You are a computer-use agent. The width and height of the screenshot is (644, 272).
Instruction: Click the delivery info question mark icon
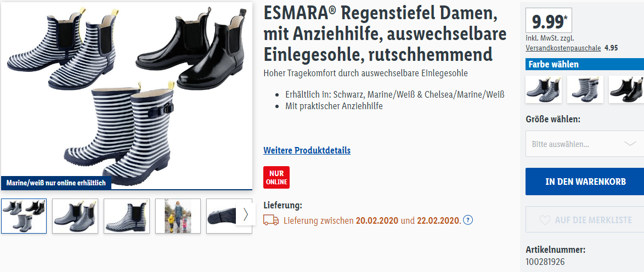coord(468,220)
